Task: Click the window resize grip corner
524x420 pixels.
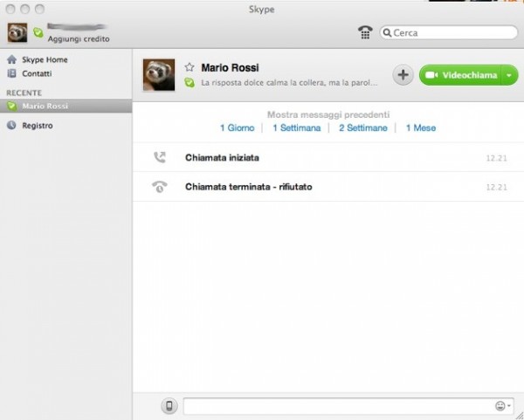Action: [520, 416]
